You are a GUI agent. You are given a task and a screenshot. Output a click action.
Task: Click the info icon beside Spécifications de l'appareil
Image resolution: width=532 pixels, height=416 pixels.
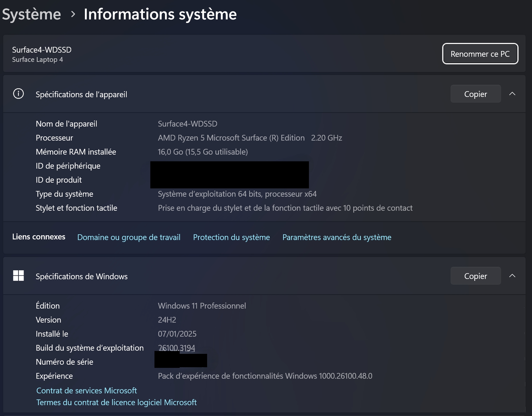[19, 94]
